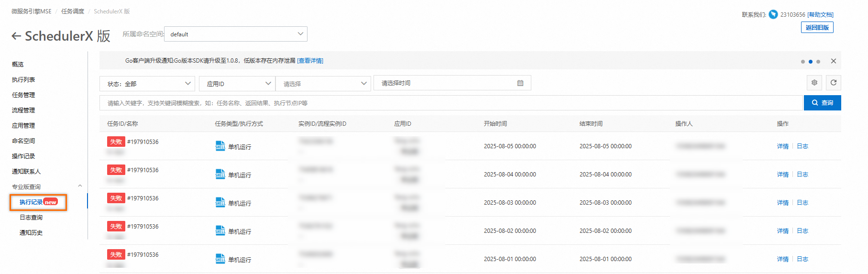
Task: Select the third dot of the notice carousel
Action: pyautogui.click(x=818, y=62)
